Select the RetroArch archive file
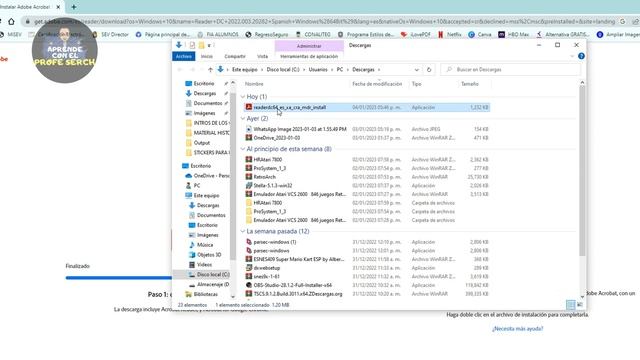This screenshot has width=640, height=360. pyautogui.click(x=264, y=177)
